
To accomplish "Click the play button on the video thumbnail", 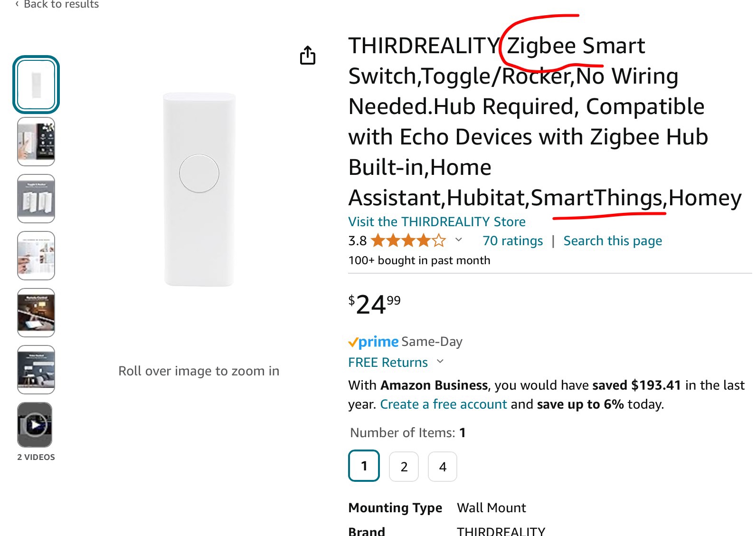I will tap(36, 424).
